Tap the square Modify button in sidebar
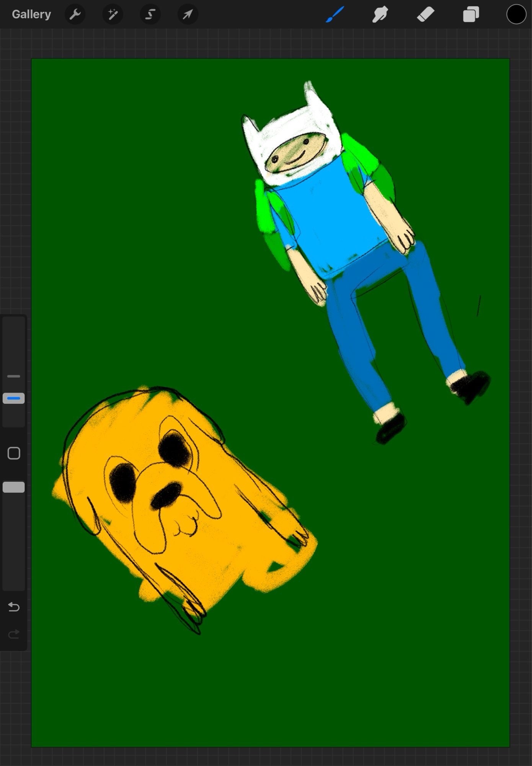Viewport: 532px width, 766px height. tap(14, 453)
